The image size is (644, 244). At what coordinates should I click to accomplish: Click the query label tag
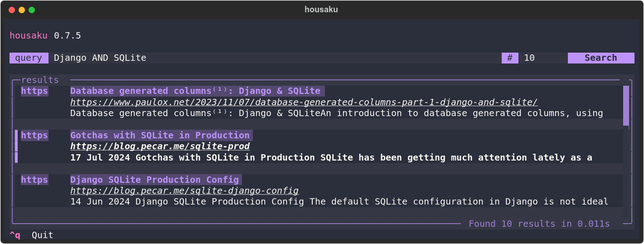click(x=29, y=58)
